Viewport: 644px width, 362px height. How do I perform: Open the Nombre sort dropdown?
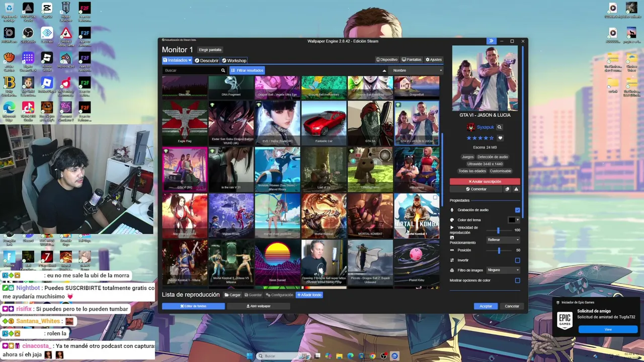point(417,70)
